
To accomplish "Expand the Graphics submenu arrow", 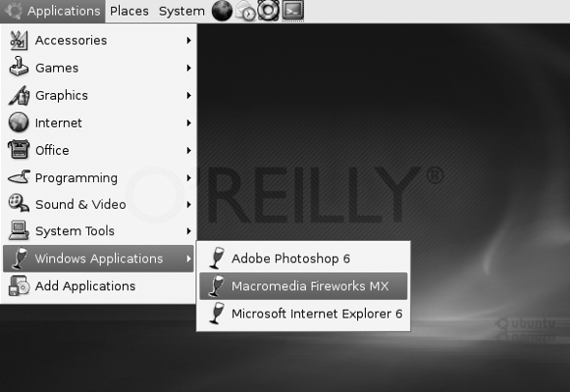I will (x=188, y=95).
